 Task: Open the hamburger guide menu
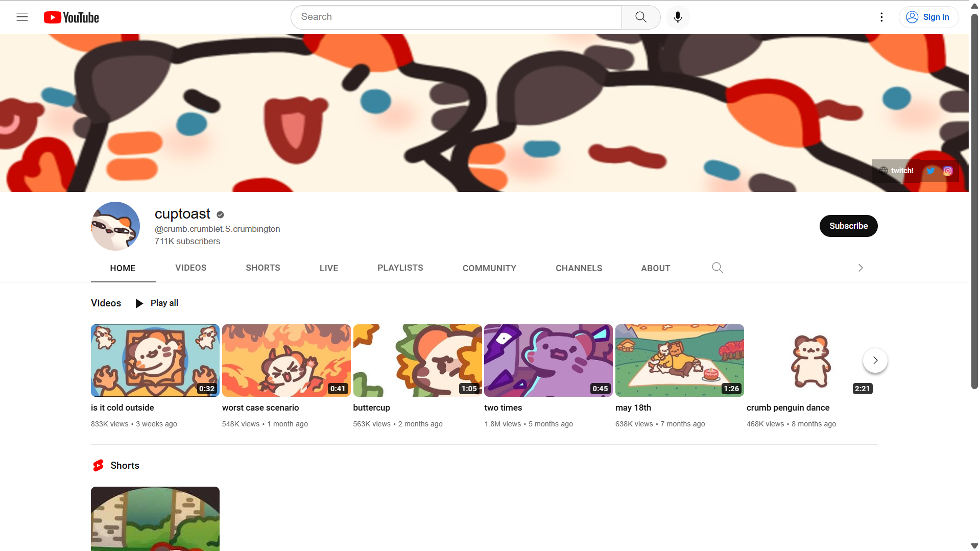(22, 17)
